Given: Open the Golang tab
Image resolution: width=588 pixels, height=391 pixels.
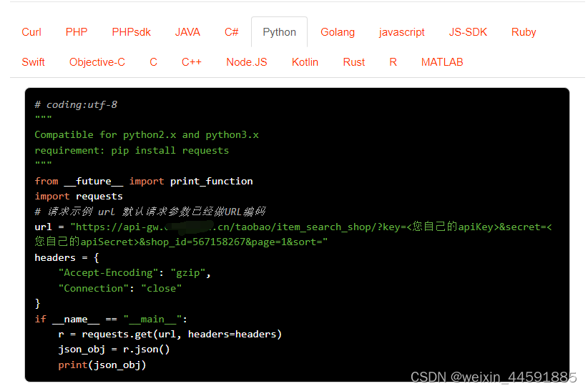Looking at the screenshot, I should (x=338, y=32).
